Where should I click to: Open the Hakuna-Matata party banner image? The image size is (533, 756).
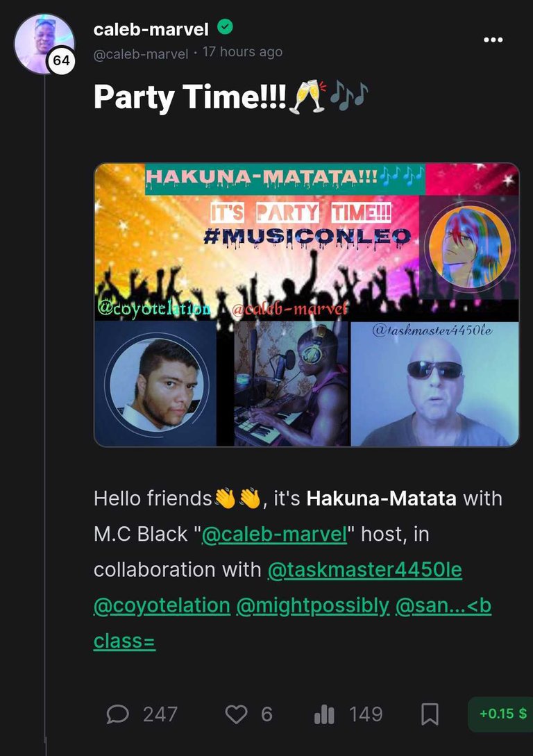pos(307,305)
